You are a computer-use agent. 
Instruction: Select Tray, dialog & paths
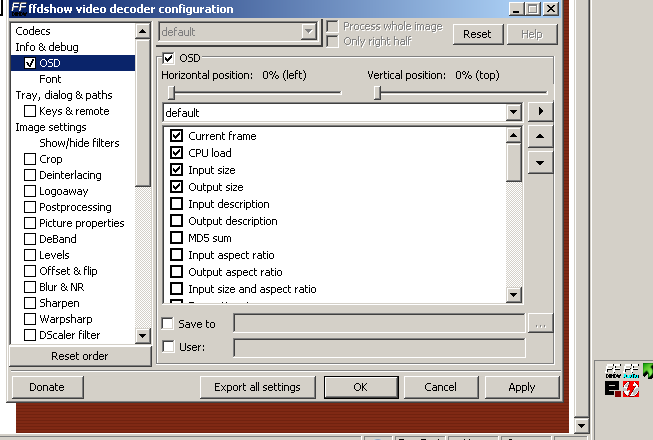[64, 95]
